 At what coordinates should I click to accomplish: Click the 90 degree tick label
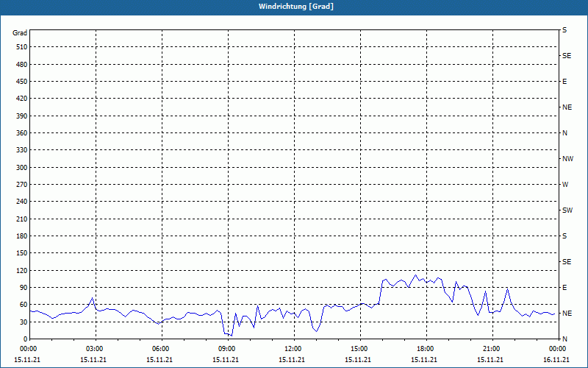[24, 288]
